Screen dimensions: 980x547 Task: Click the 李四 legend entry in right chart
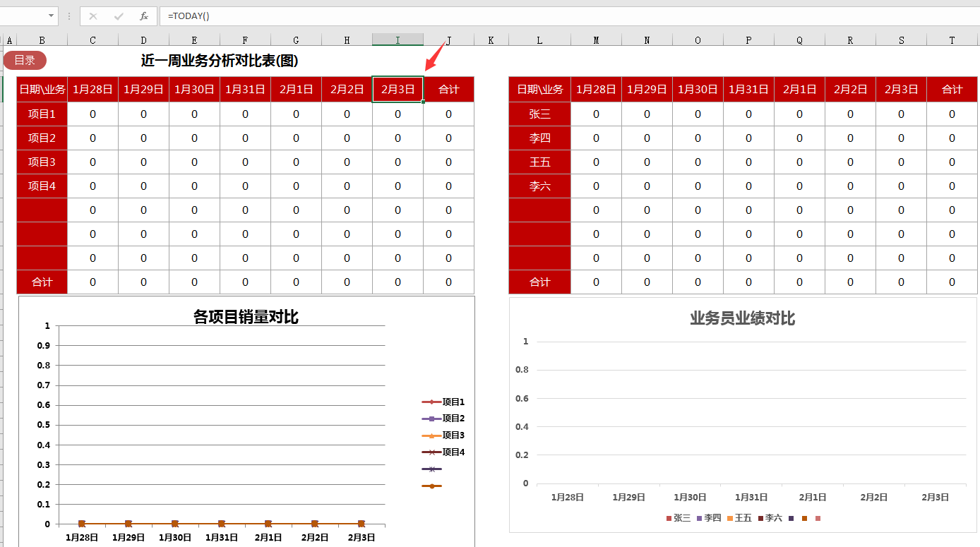pyautogui.click(x=709, y=518)
